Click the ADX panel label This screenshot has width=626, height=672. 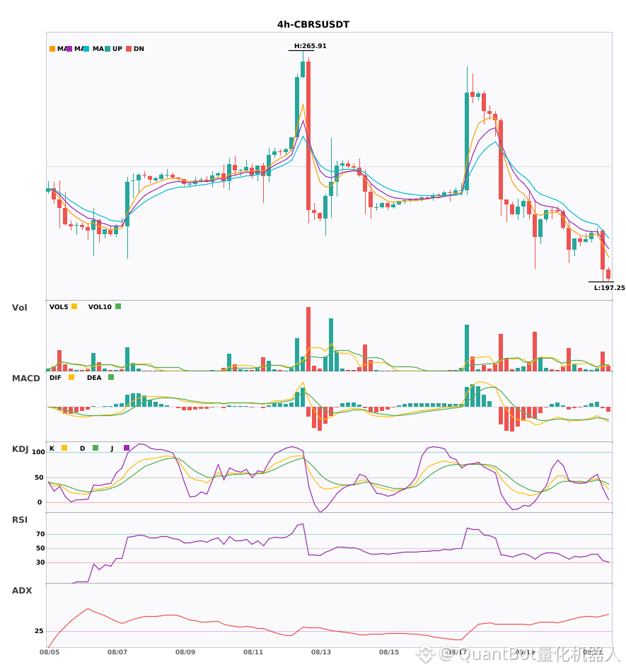click(x=22, y=590)
